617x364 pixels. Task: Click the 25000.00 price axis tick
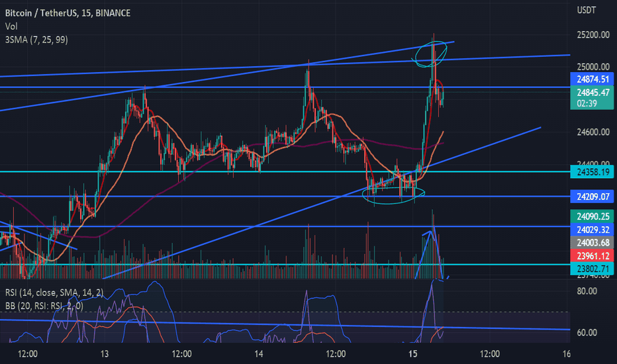coord(593,66)
